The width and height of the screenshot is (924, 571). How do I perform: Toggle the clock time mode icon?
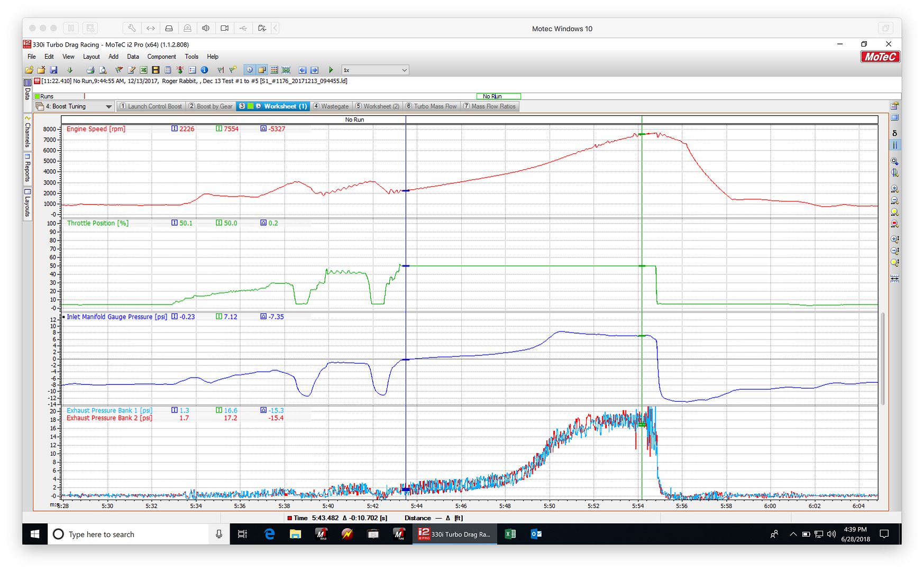(x=250, y=70)
